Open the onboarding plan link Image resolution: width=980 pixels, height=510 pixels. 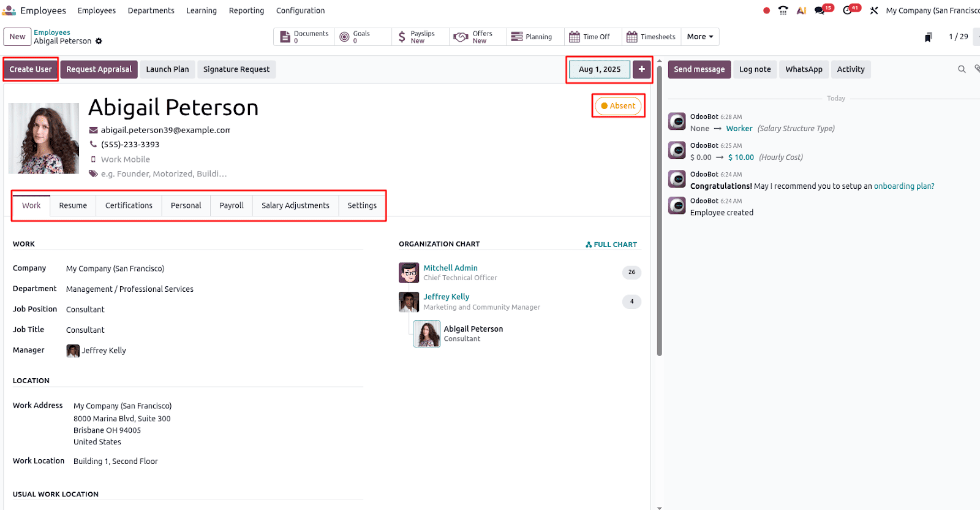tap(903, 186)
